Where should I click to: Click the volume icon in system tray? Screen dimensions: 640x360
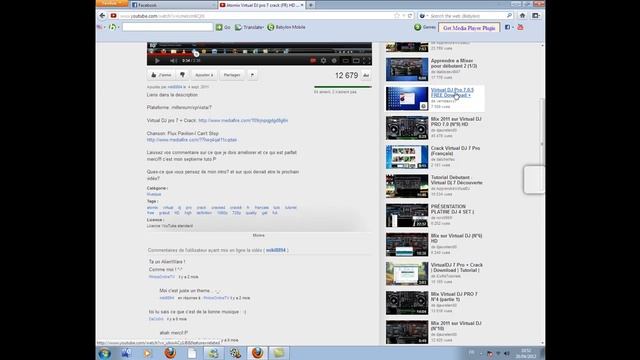click(x=507, y=353)
